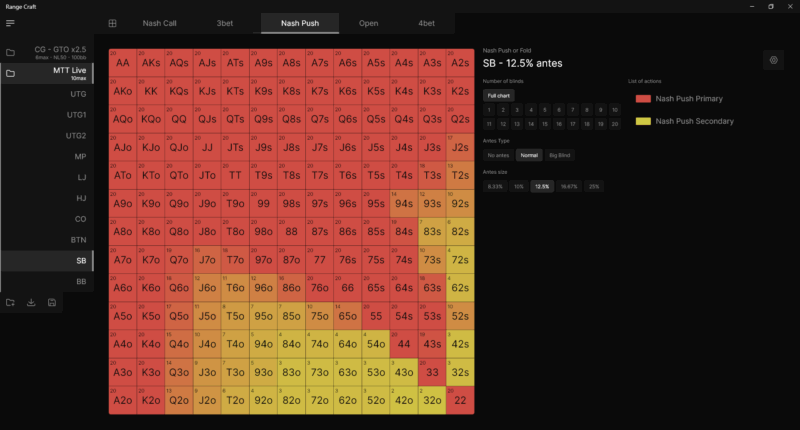Screen dimensions: 800x430
Task: Click the Nash Push Primary red swatch
Action: click(x=644, y=99)
